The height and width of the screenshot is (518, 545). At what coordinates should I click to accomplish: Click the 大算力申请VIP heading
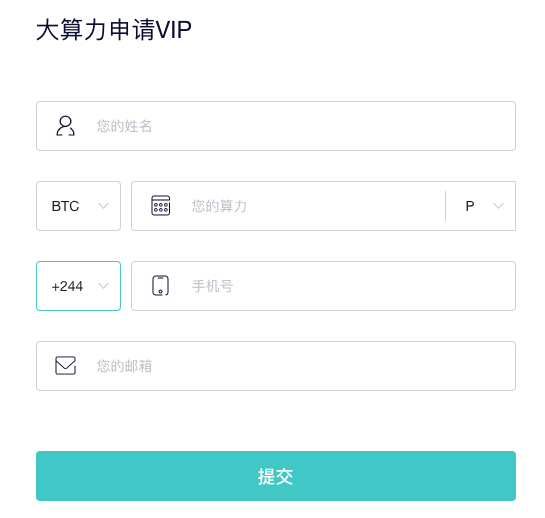(x=114, y=30)
